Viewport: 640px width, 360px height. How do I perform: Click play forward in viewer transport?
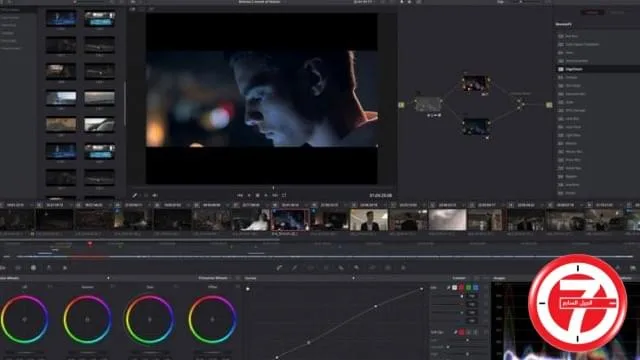pyautogui.click(x=266, y=196)
